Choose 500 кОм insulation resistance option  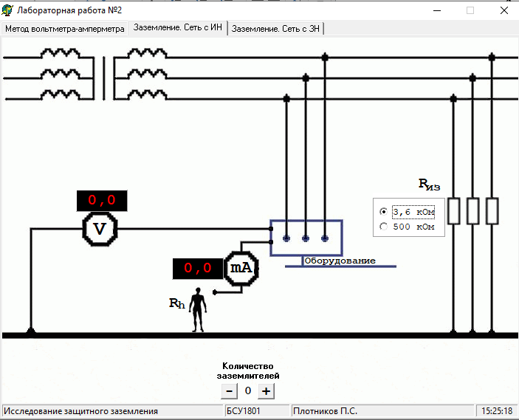407,227
